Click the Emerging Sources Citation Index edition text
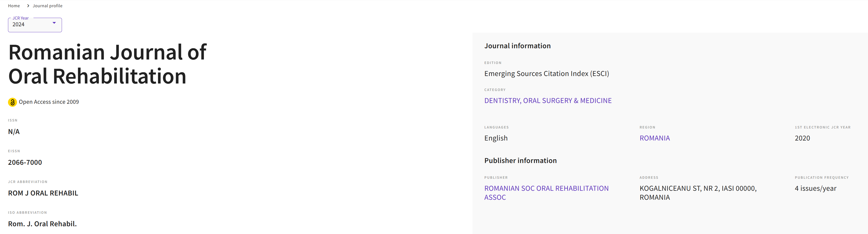Viewport: 868px width, 234px height. click(546, 74)
